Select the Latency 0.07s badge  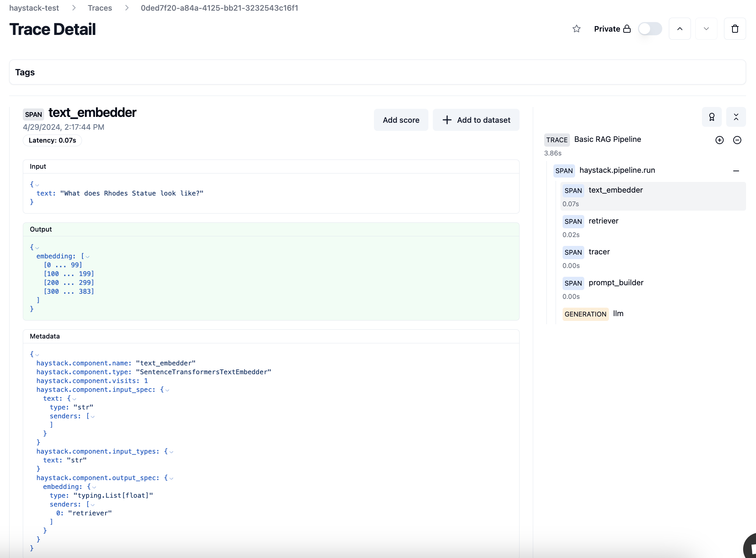(52, 140)
